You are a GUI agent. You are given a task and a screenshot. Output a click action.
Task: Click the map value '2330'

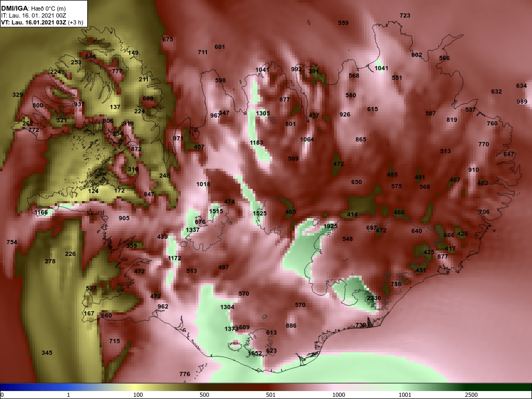[x=374, y=298]
